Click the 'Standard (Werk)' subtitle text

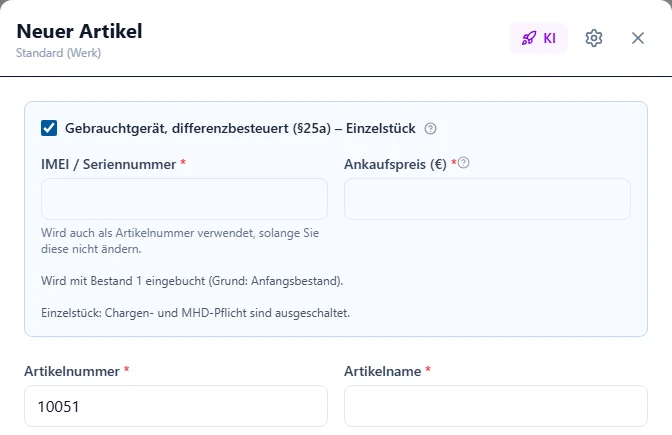(x=58, y=53)
